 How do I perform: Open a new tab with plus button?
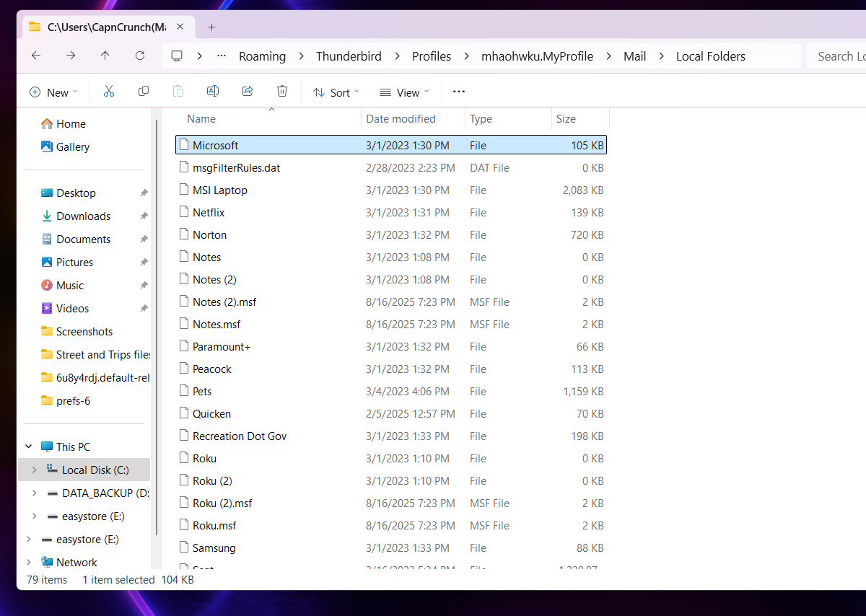(x=211, y=27)
